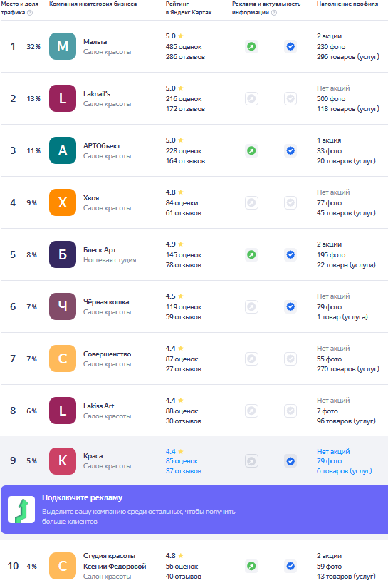
Task: Click the blue verified badge for Чёрная кошка
Action: click(x=290, y=306)
